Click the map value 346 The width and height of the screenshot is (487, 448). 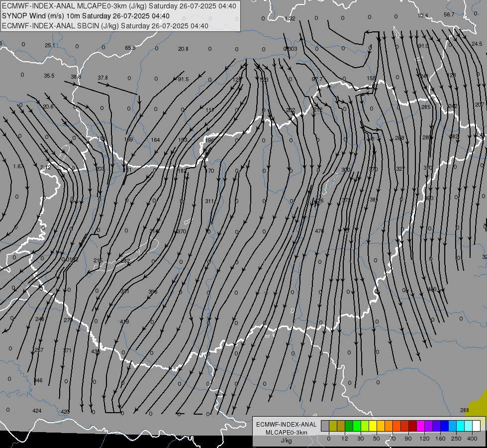38,380
